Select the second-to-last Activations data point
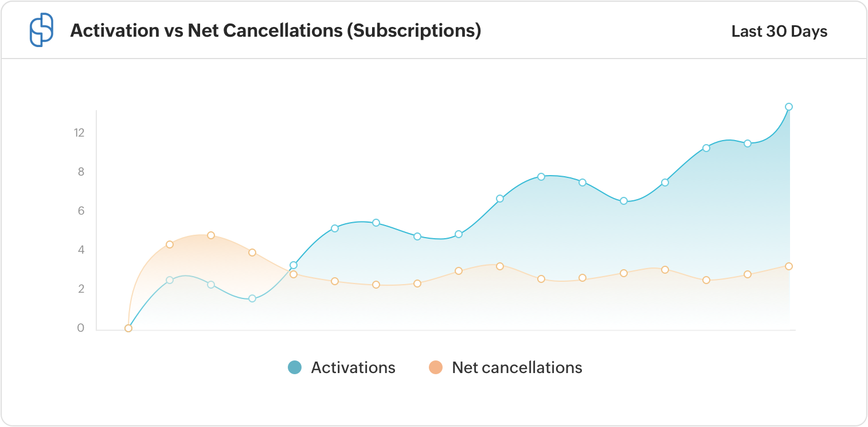Image resolution: width=868 pixels, height=427 pixels. coord(748,143)
